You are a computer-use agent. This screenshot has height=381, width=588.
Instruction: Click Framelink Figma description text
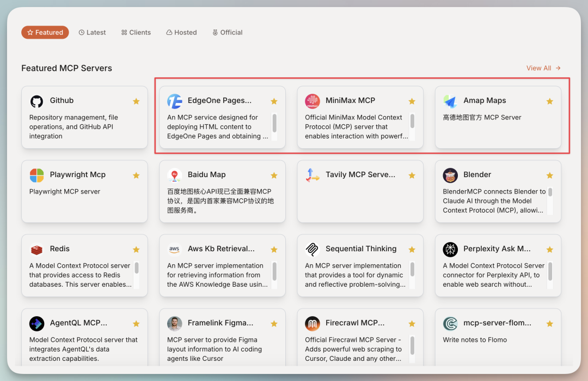[x=215, y=349]
